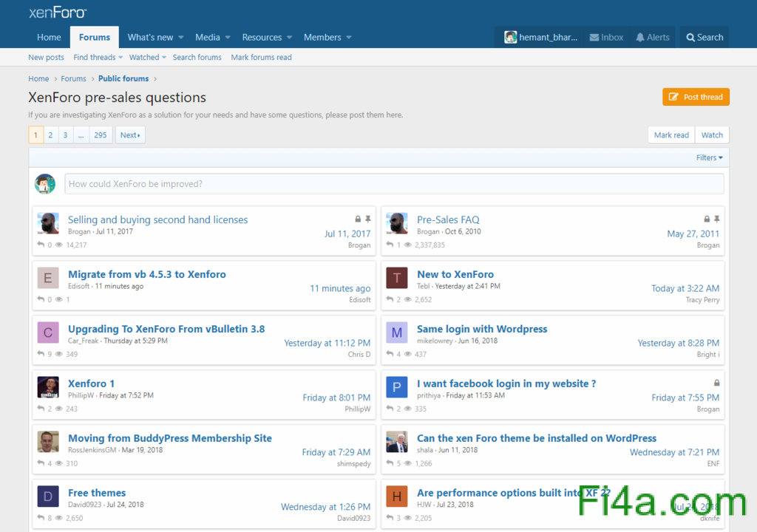Click the orange 'H' avatar of HJW
This screenshot has height=532, width=757.
click(x=397, y=497)
